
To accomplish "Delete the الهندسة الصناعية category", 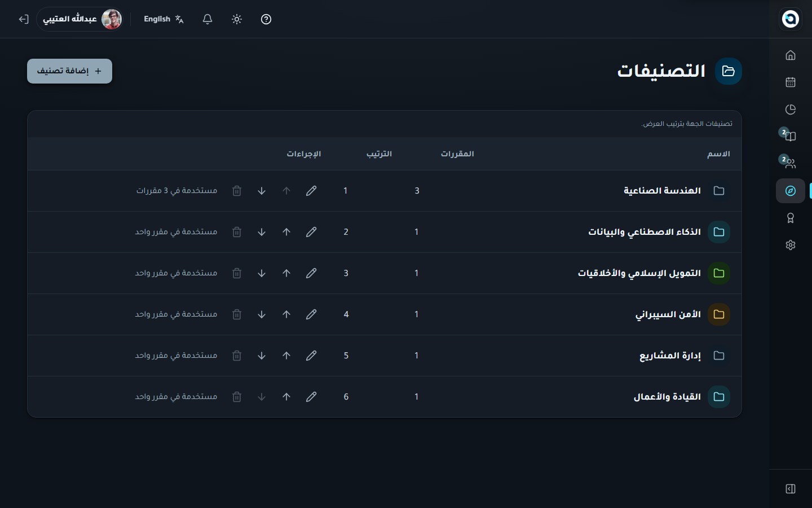I will (x=237, y=191).
